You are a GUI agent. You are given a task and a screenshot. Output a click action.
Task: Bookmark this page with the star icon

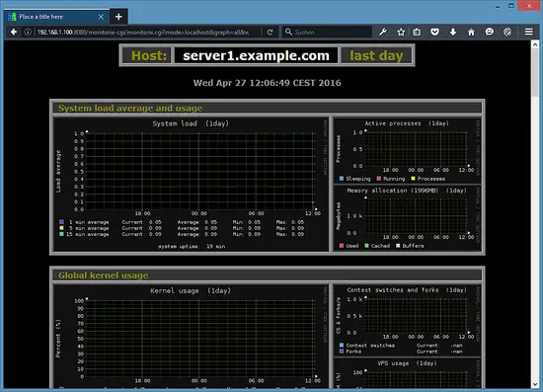[401, 33]
